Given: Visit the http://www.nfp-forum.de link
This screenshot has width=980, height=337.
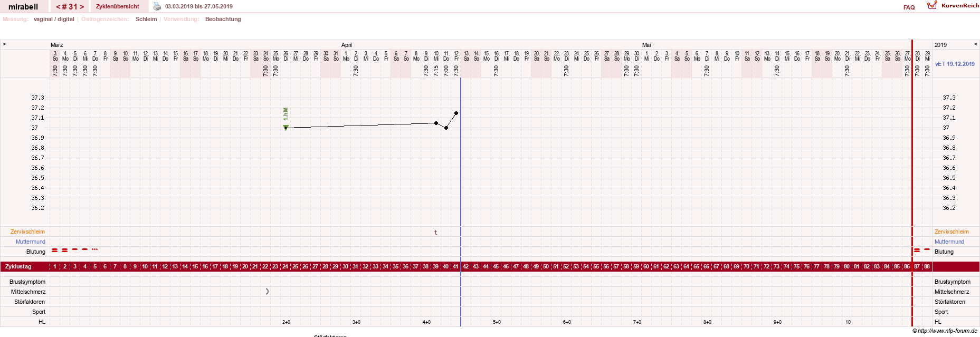Looking at the screenshot, I should coord(947,331).
